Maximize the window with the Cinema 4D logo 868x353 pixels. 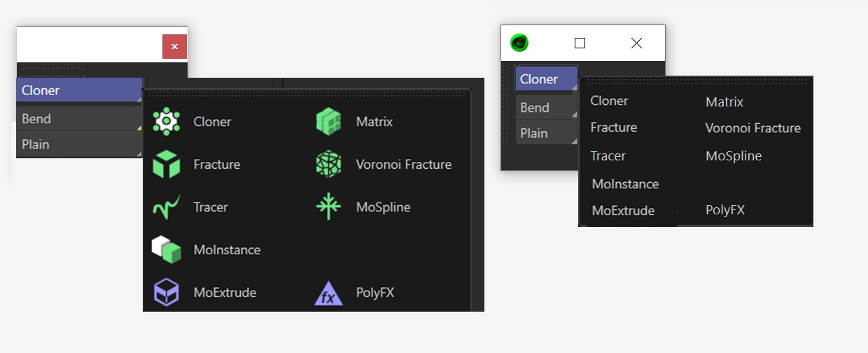[x=580, y=43]
